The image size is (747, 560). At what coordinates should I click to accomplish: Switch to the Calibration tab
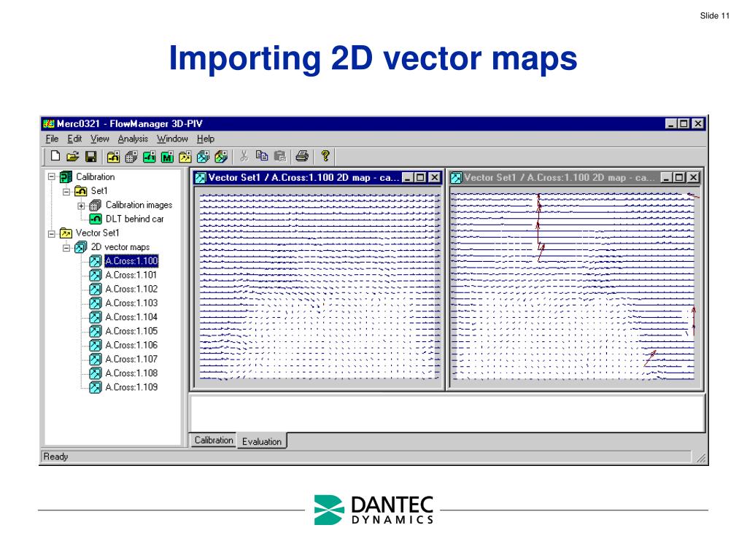pos(214,440)
